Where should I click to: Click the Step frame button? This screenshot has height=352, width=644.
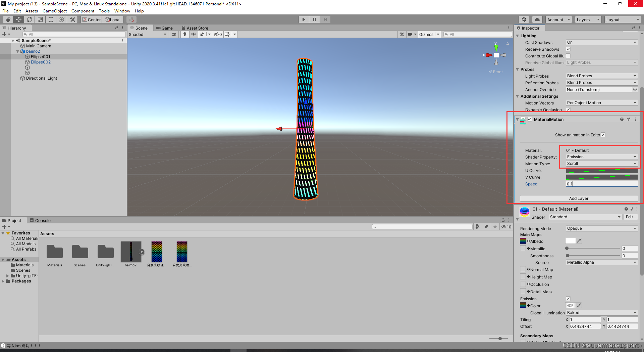[x=325, y=19]
